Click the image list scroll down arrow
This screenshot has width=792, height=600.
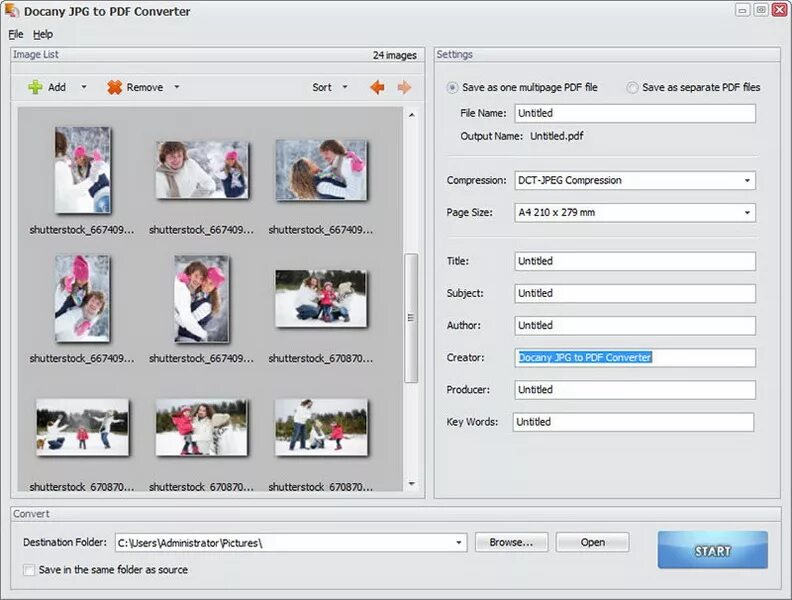412,484
